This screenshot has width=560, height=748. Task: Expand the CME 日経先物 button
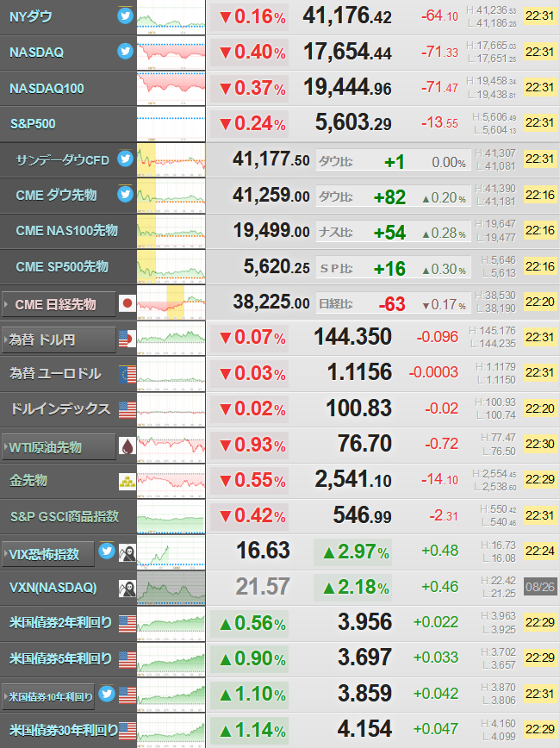point(59,304)
